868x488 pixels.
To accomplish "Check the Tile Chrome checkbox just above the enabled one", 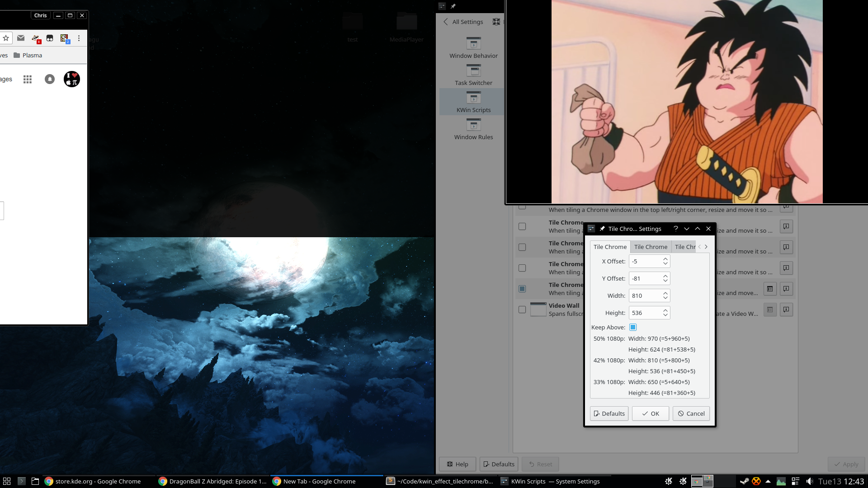I will (x=522, y=268).
